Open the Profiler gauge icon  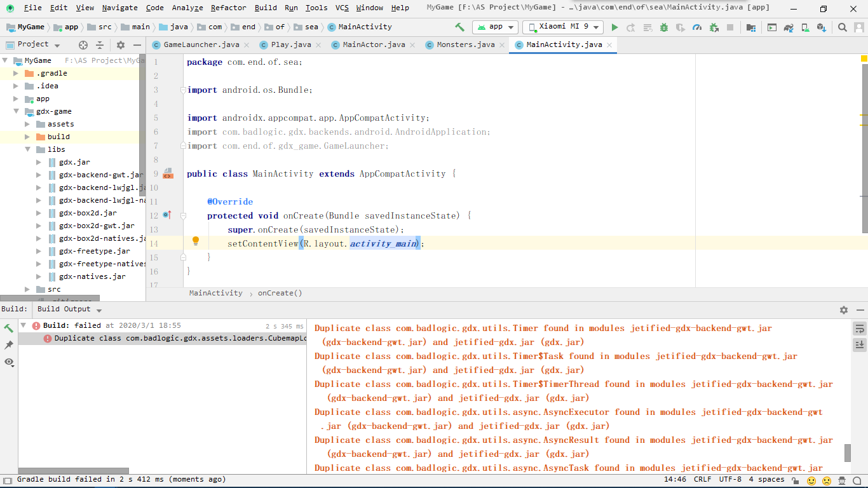[697, 27]
